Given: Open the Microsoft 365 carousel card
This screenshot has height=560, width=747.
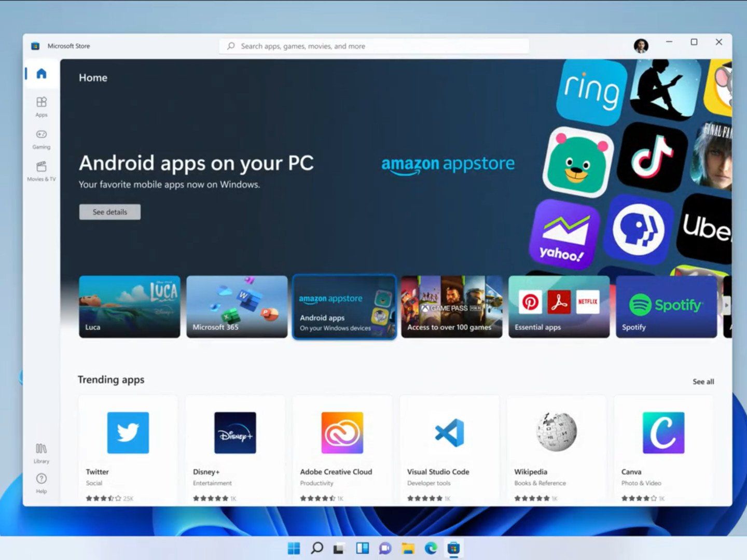Looking at the screenshot, I should click(x=237, y=307).
